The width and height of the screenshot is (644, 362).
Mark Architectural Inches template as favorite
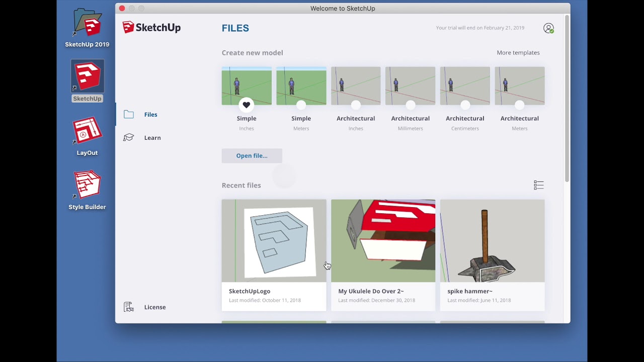[x=356, y=105]
